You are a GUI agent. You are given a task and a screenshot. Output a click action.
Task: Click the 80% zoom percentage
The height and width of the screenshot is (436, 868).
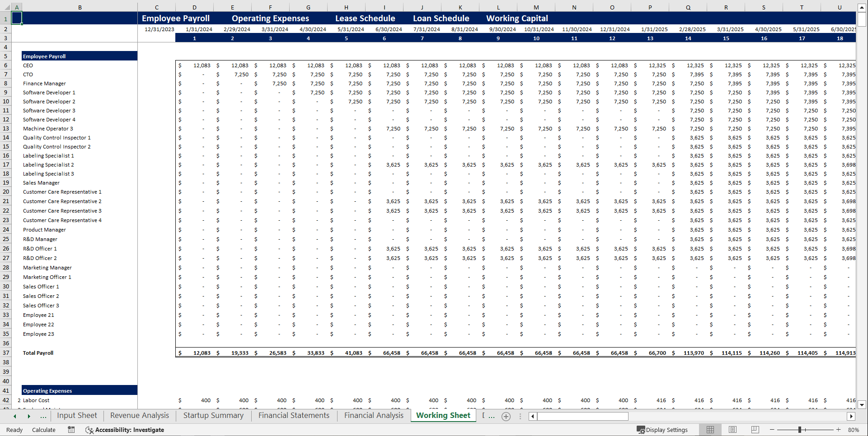(x=854, y=430)
